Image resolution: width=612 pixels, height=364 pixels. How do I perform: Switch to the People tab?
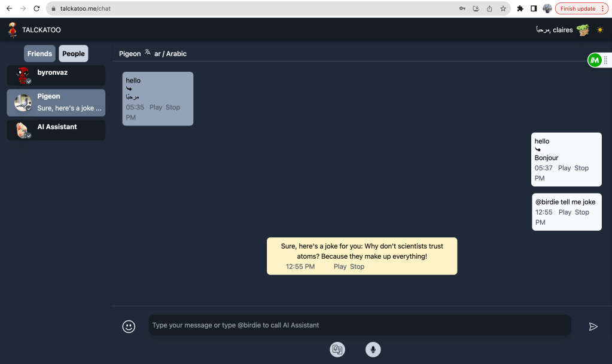coord(74,54)
